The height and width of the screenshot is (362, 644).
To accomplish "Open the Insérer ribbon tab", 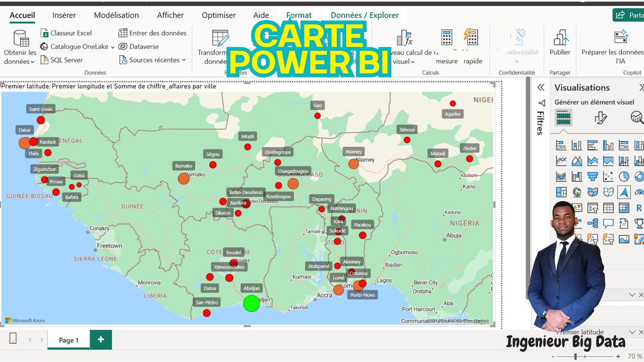I will tap(64, 15).
